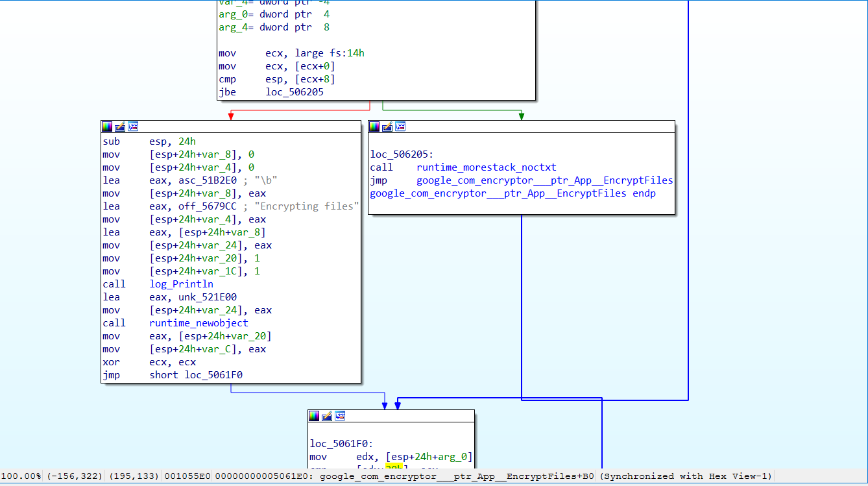Set node color of loc_5061F0 block
This screenshot has width=868, height=486.
pos(314,416)
